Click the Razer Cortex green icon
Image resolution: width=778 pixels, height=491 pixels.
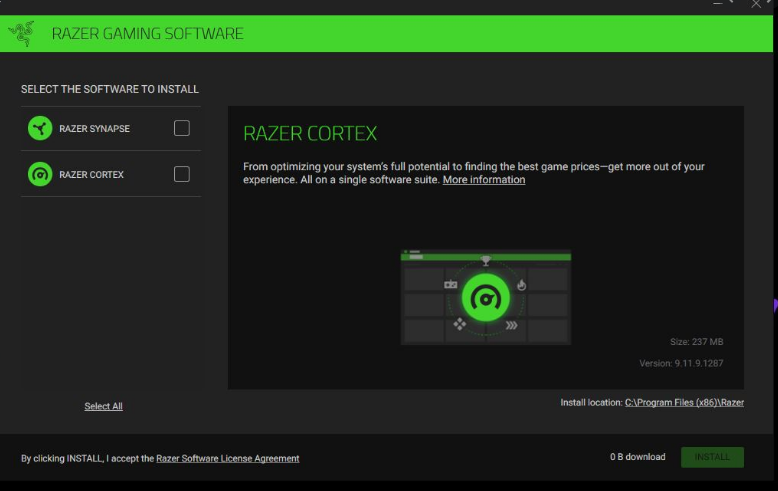coord(40,175)
